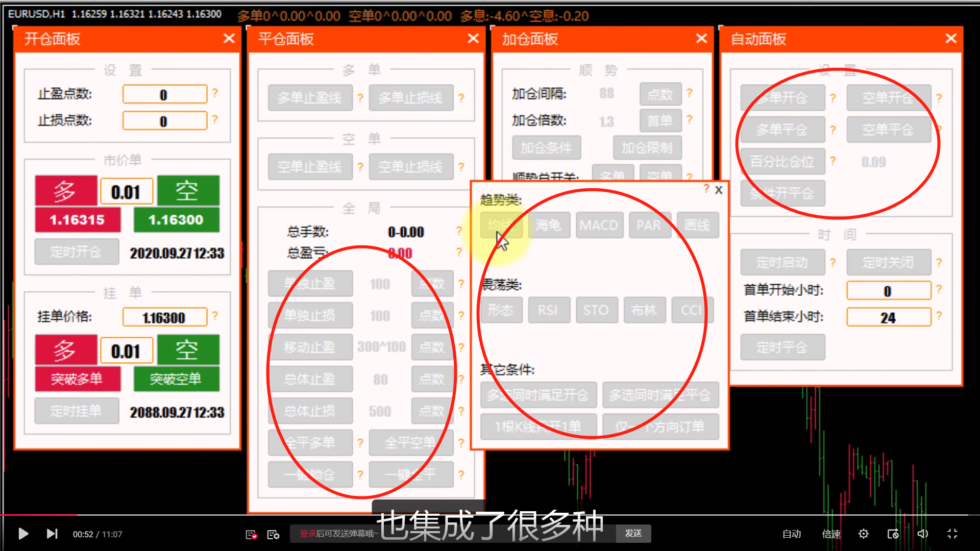
Task: Open the 倍速 playback speed menu
Action: tap(831, 534)
